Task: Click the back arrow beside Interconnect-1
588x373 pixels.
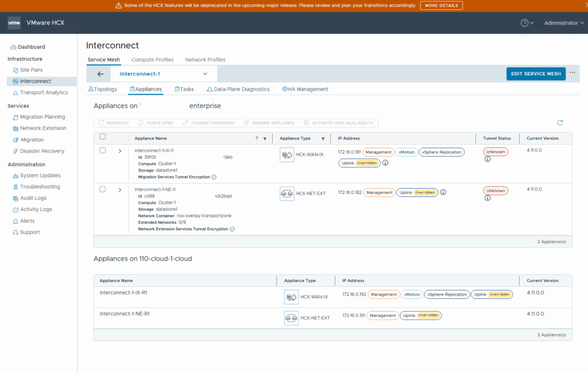Action: point(100,74)
